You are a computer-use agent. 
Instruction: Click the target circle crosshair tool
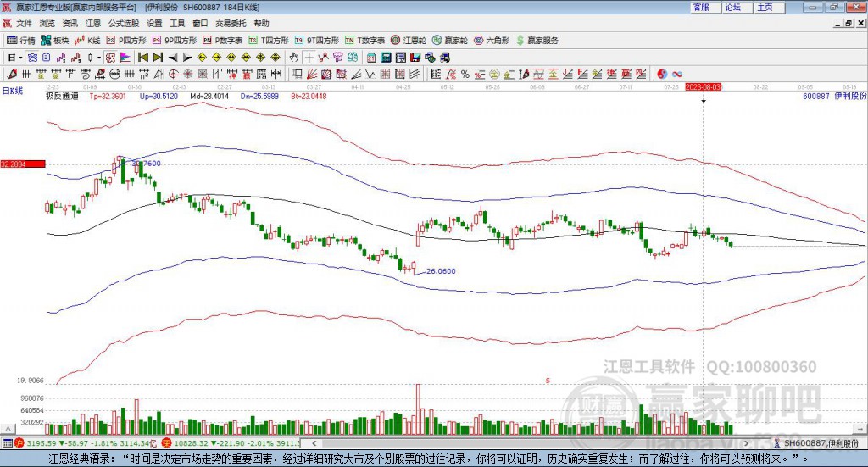(173, 74)
